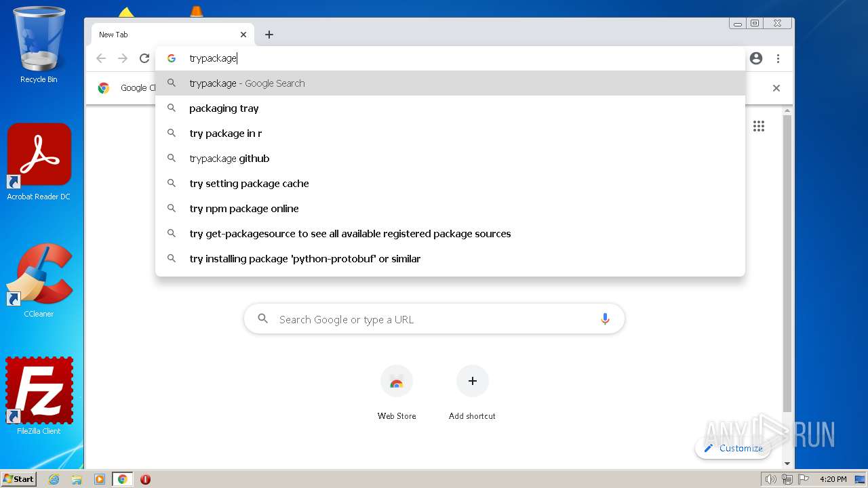Open the Recycle Bin desktop icon
The height and width of the screenshot is (488, 868).
point(39,45)
